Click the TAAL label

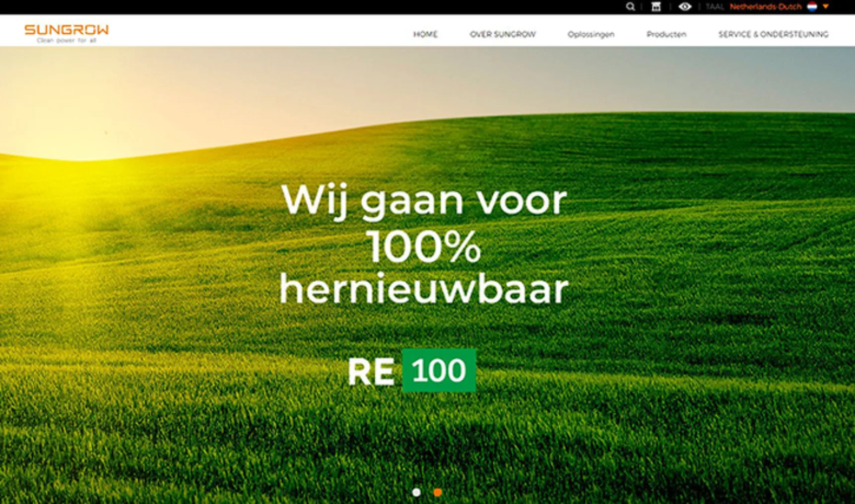[x=715, y=6]
